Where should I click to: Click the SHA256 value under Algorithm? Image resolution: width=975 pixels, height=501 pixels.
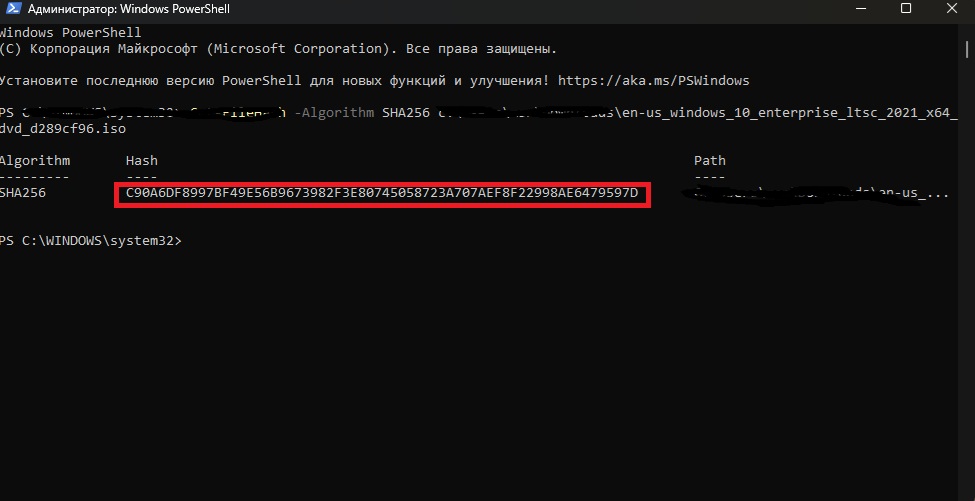coord(22,192)
